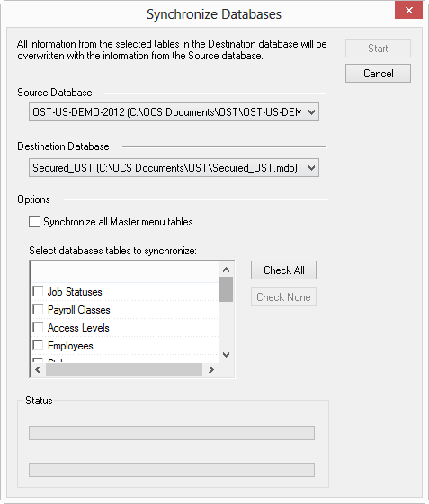Check the Job Statuses table
This screenshot has height=504, width=429.
[x=38, y=292]
